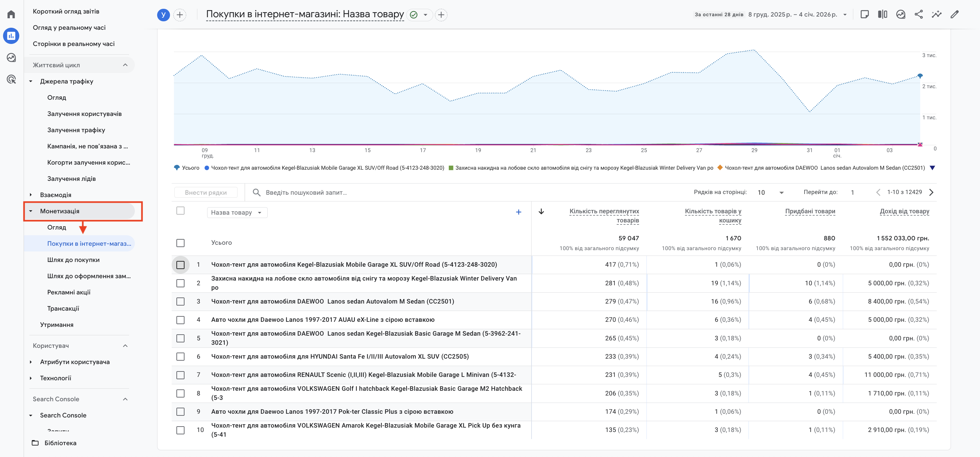Click the plus add dimension icon
This screenshot has height=457, width=980.
click(x=518, y=212)
